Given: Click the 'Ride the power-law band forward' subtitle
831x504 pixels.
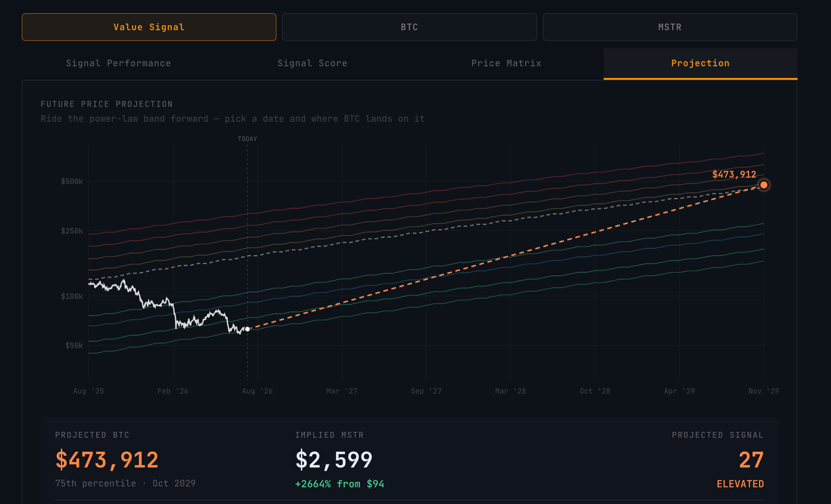Looking at the screenshot, I should click(233, 119).
